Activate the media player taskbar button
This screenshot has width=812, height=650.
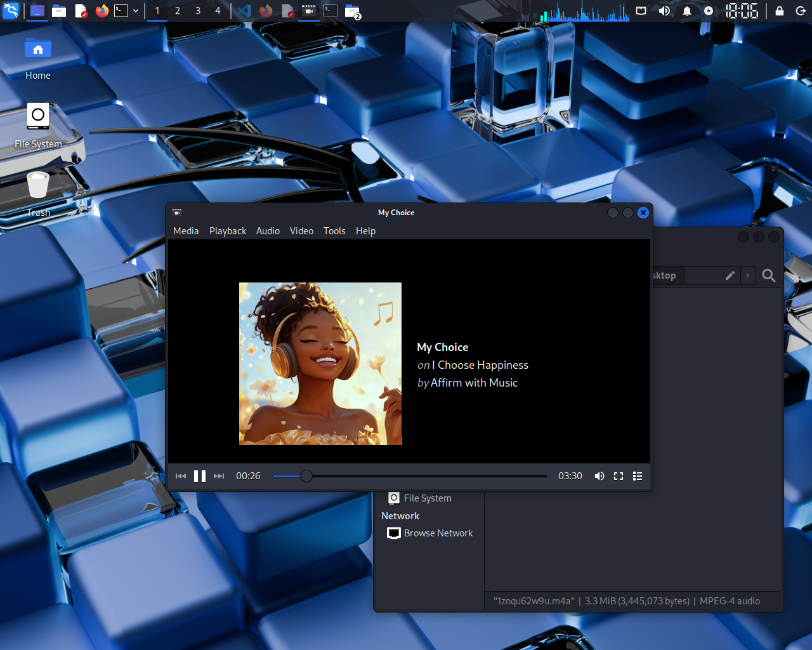point(309,11)
